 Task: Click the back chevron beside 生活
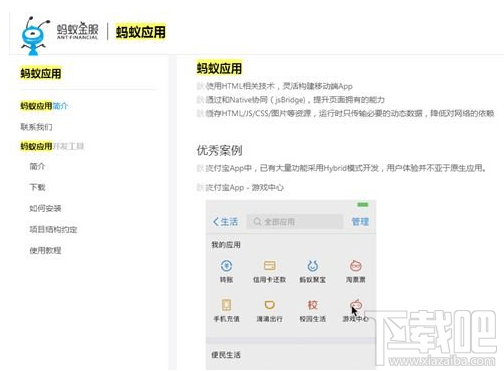point(216,222)
